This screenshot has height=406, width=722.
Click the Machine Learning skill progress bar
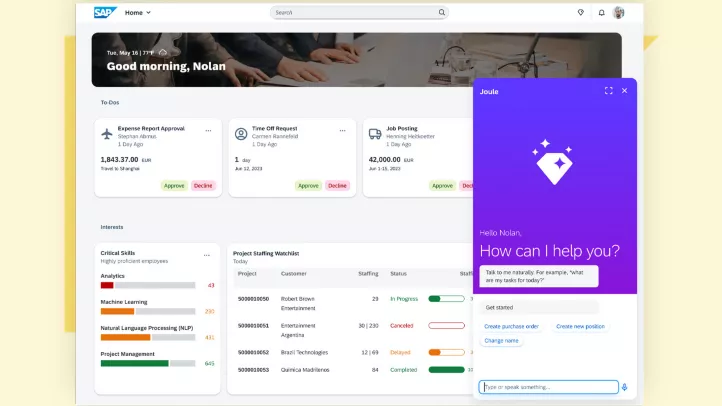point(148,311)
